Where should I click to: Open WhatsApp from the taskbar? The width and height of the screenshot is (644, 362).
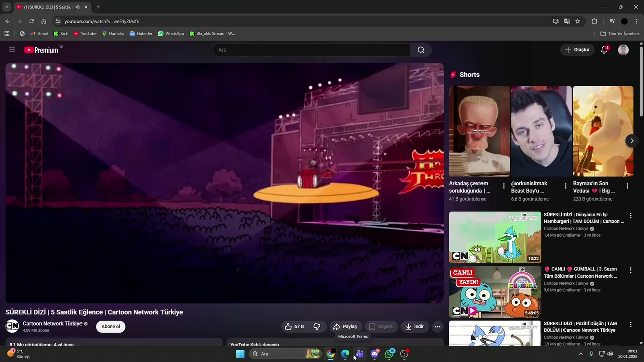[x=390, y=354]
